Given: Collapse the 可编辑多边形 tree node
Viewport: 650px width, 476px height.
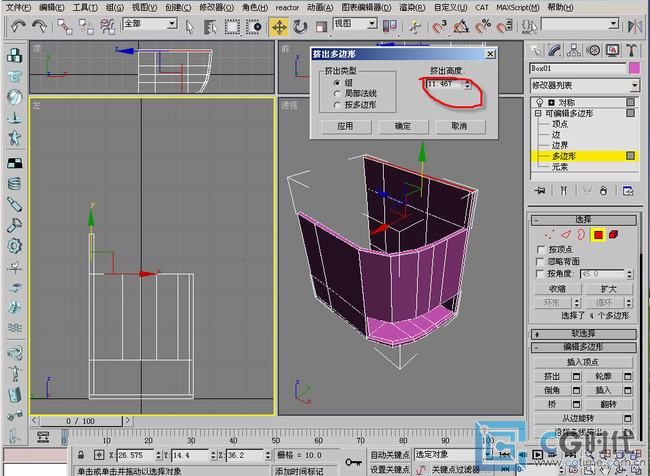Looking at the screenshot, I should pos(538,113).
